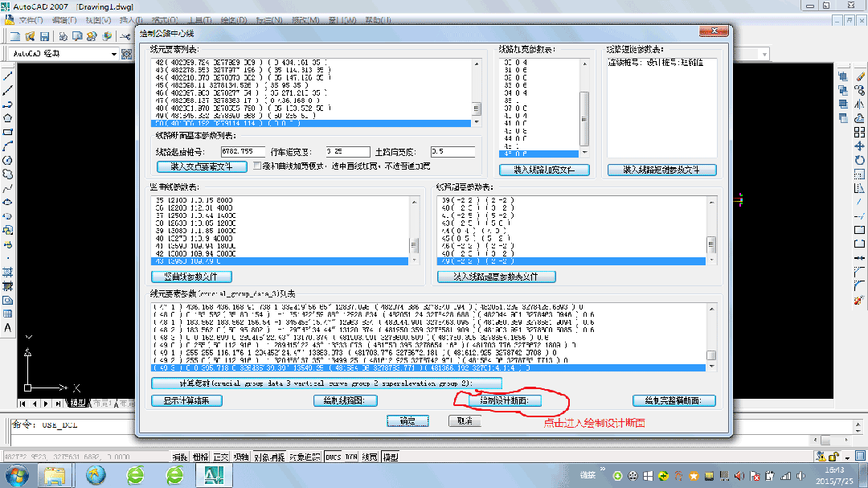
Task: Switch to the 模型 layout tab
Action: [77, 404]
